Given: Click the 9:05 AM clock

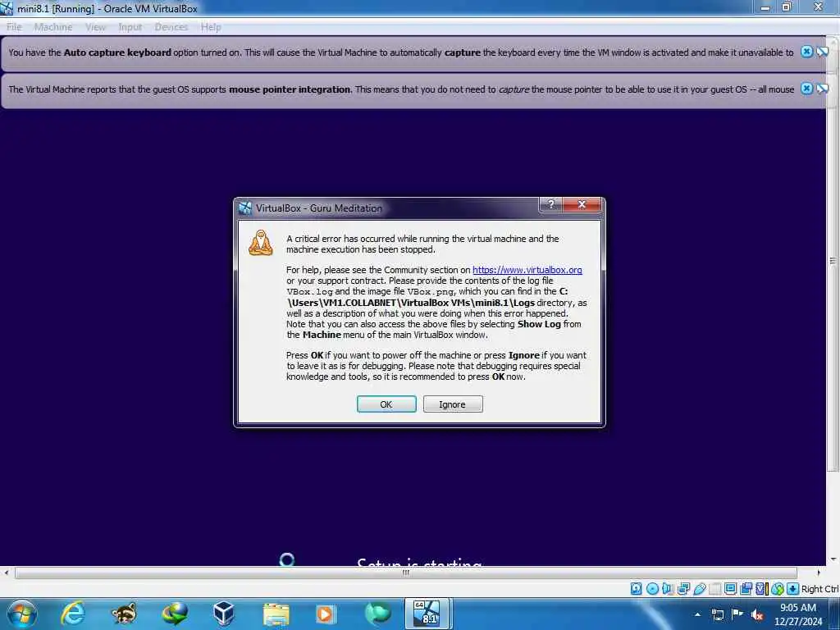Looking at the screenshot, I should coord(798,608).
